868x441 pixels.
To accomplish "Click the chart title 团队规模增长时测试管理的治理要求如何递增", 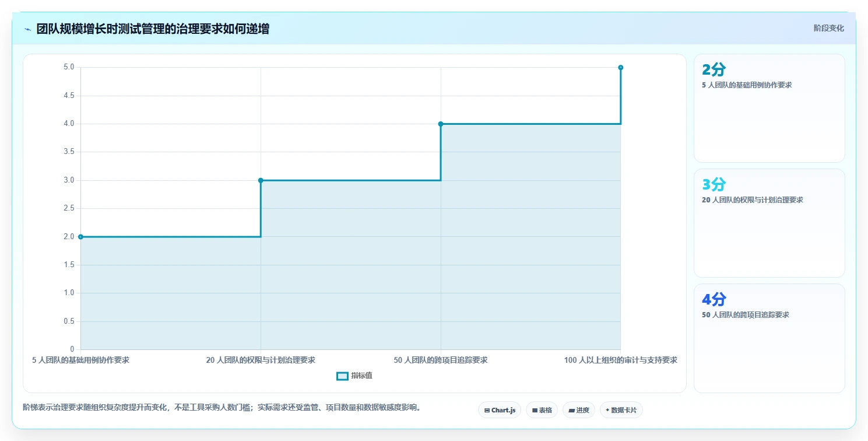I will click(x=153, y=29).
